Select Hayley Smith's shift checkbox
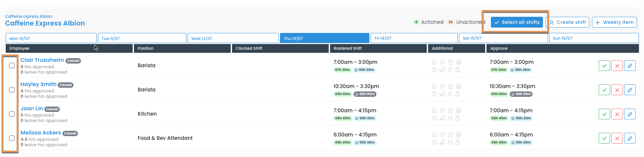 tap(12, 90)
